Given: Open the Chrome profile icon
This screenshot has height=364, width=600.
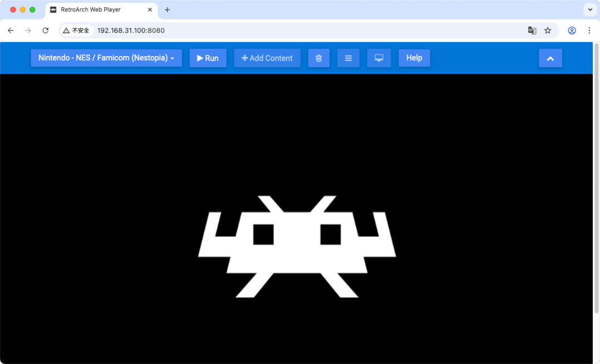Looking at the screenshot, I should (572, 31).
